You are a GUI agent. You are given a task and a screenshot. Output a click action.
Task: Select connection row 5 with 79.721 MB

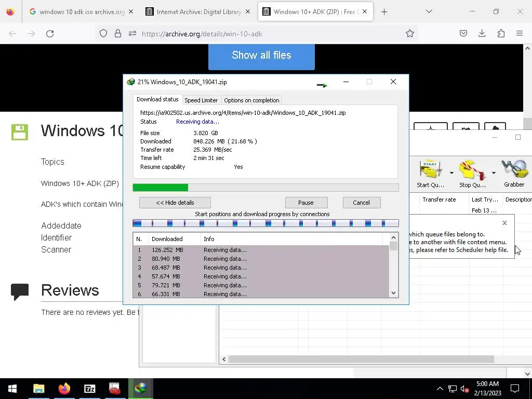(x=261, y=285)
